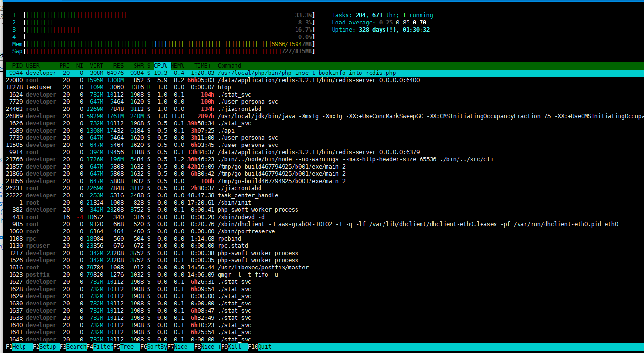Click the CPU 3 usage meter bar
Screen dimensions: 644x353
pyautogui.click(x=169, y=30)
